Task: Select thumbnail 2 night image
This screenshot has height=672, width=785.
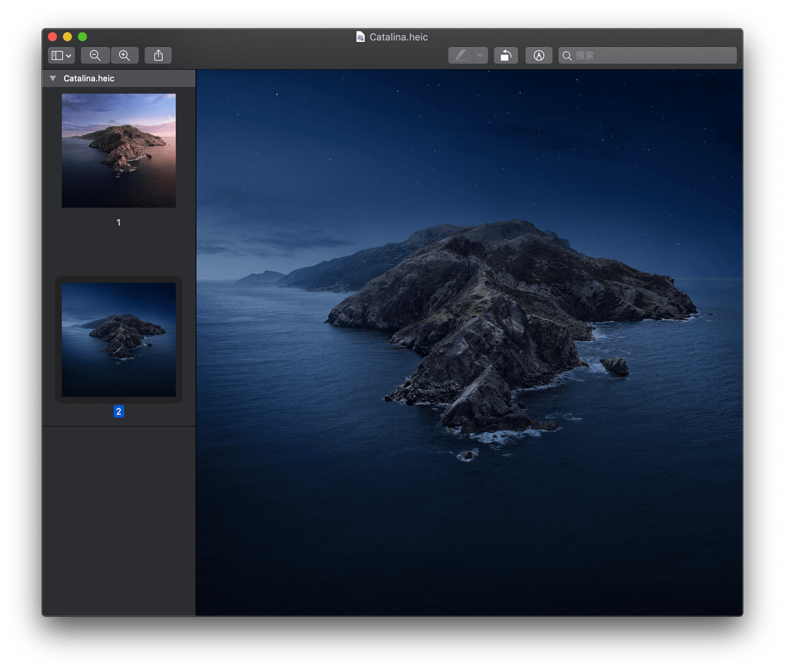Action: point(118,340)
